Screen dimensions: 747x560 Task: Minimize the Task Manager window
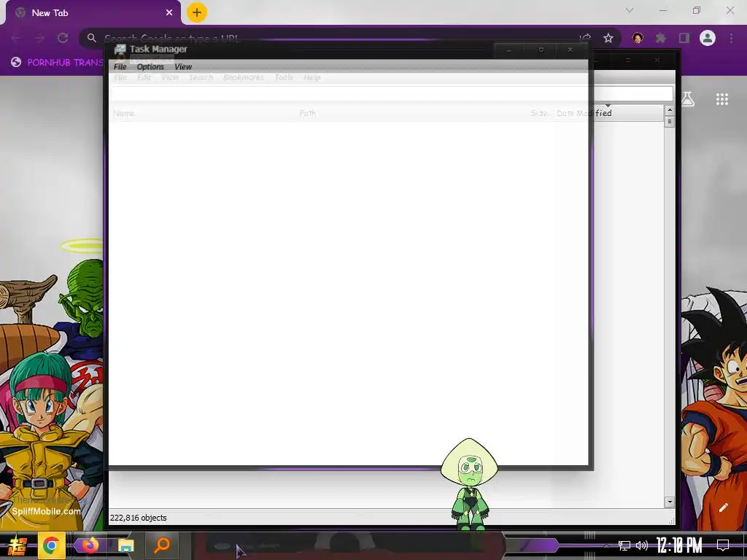pyautogui.click(x=508, y=50)
